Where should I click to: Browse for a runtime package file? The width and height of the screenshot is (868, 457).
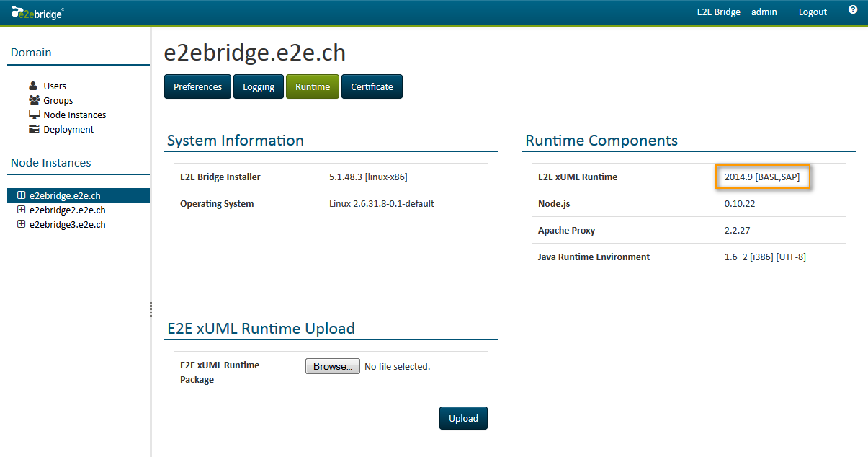tap(332, 365)
